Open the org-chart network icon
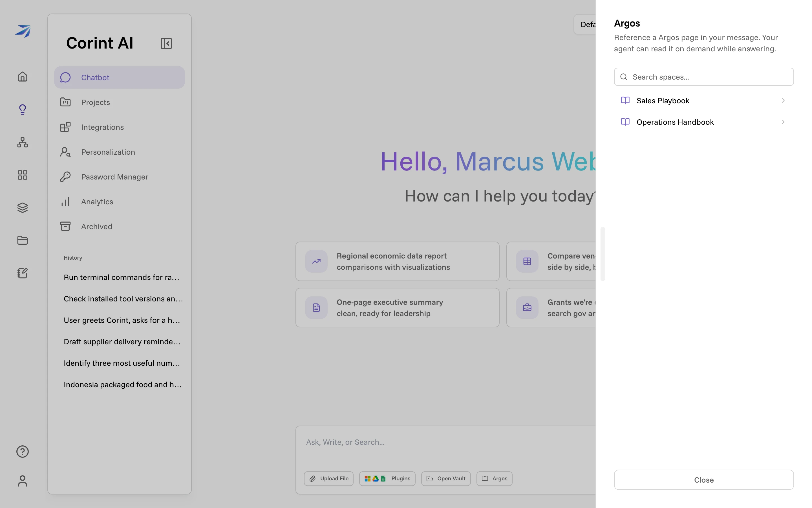 (23, 142)
